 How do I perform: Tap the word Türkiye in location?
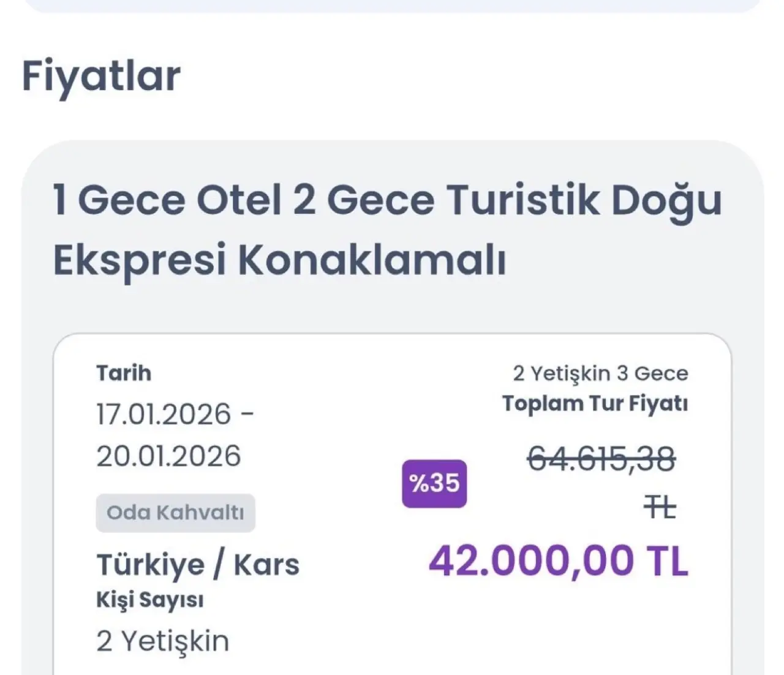pos(151,564)
